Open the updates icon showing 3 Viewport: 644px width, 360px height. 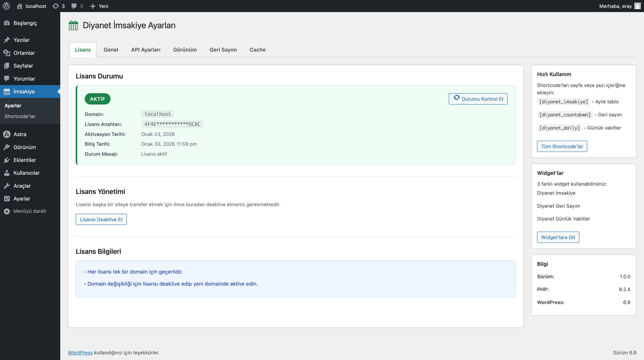[56, 6]
